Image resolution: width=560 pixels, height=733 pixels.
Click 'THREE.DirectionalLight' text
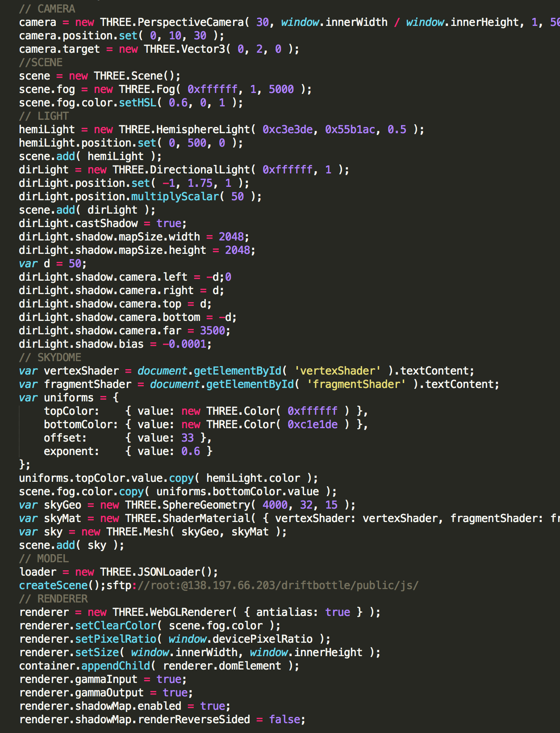(x=181, y=169)
